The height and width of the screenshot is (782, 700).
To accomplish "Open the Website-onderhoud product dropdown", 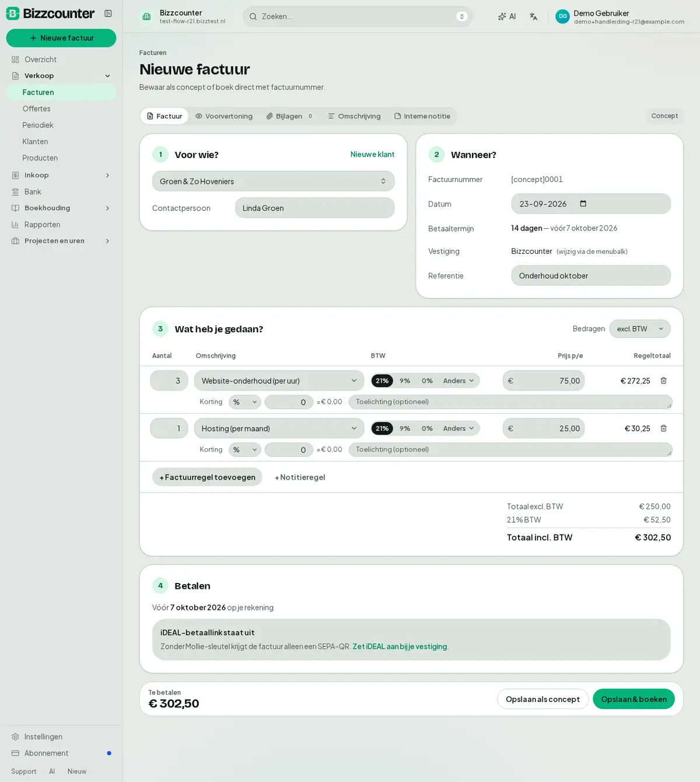I will [279, 380].
